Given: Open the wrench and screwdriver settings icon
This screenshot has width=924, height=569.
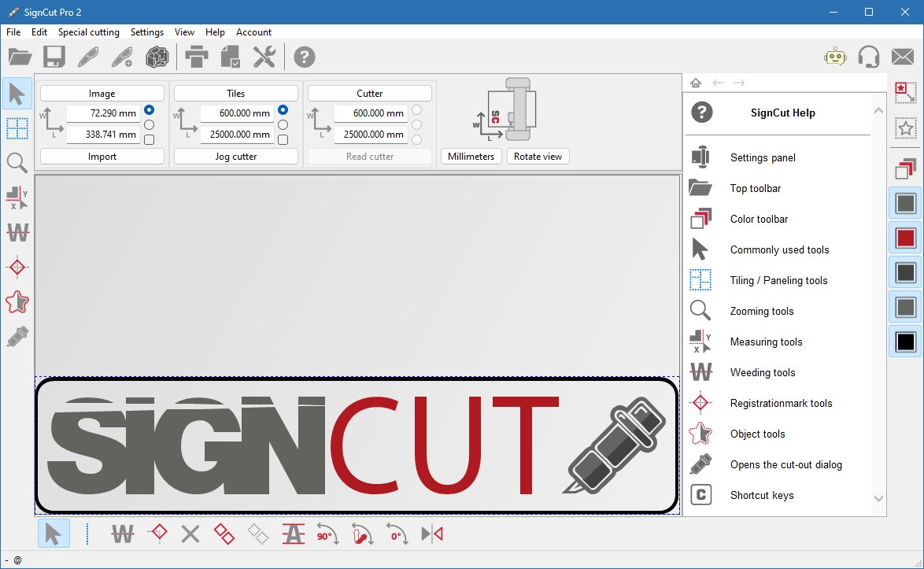Looking at the screenshot, I should tap(264, 57).
